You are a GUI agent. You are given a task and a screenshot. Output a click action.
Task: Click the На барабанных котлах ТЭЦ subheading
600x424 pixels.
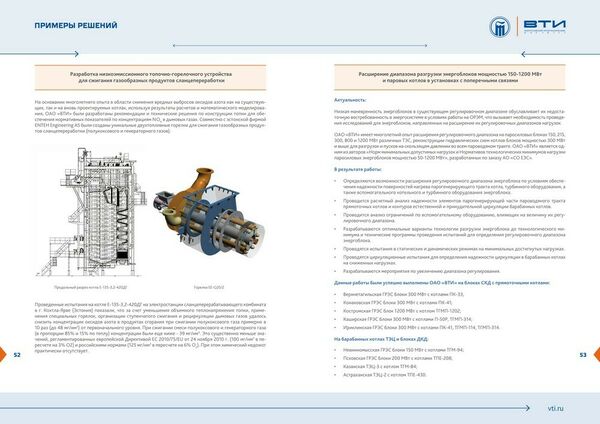pyautogui.click(x=381, y=339)
